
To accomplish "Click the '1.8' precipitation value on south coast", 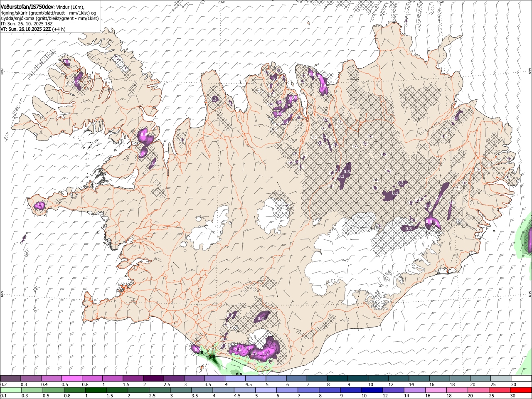I will (x=212, y=357).
